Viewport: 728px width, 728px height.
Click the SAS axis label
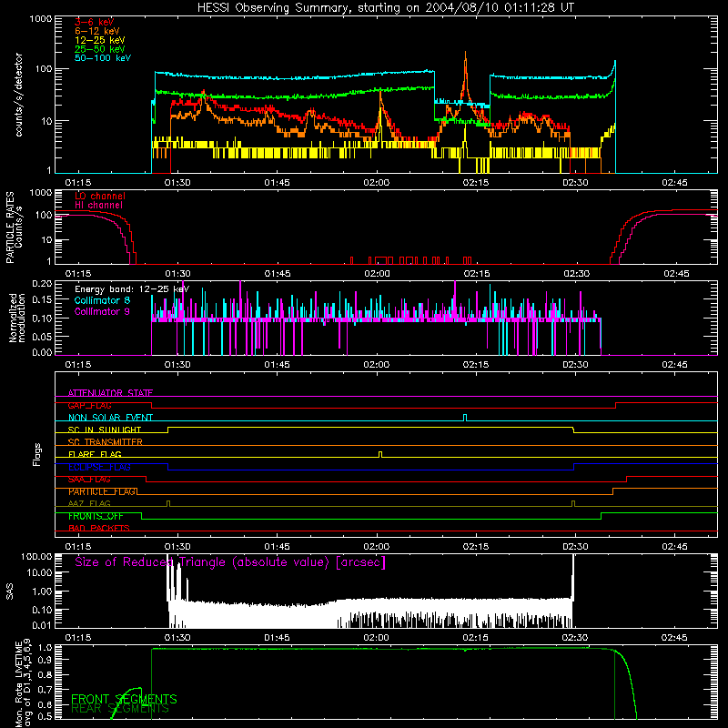click(x=9, y=591)
